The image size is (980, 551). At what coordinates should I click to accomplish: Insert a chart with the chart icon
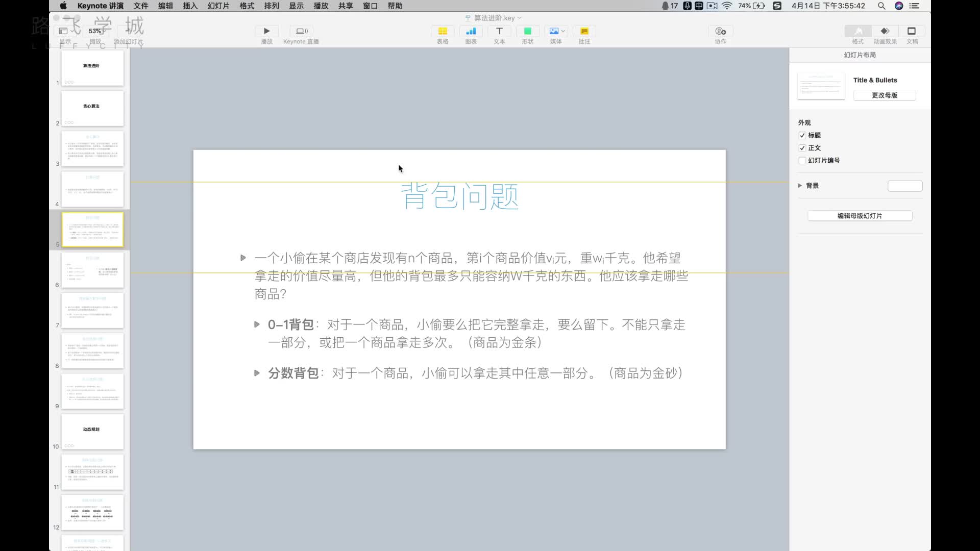point(471,31)
